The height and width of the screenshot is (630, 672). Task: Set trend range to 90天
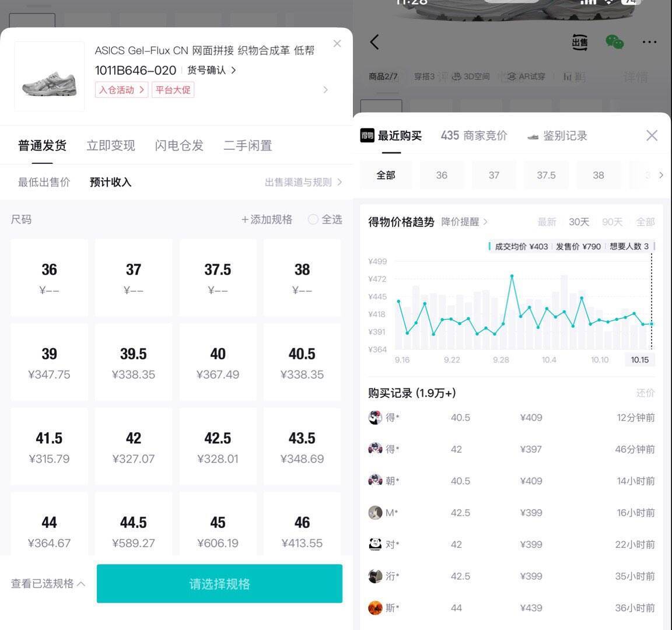(x=612, y=222)
